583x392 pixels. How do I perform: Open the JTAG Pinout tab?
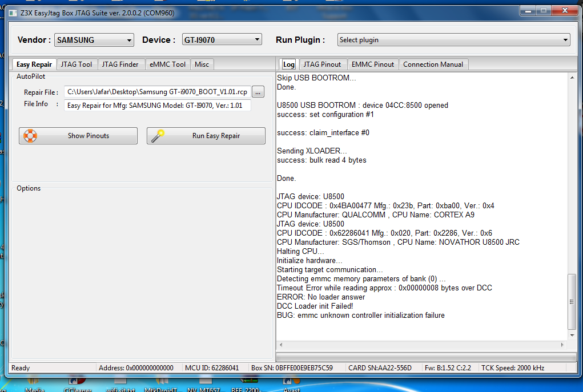(x=322, y=64)
